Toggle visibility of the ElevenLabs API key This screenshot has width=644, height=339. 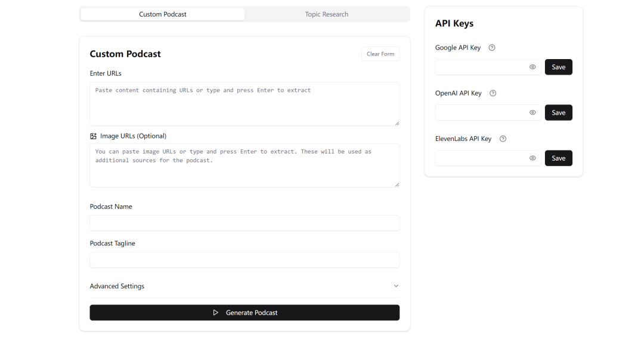532,158
